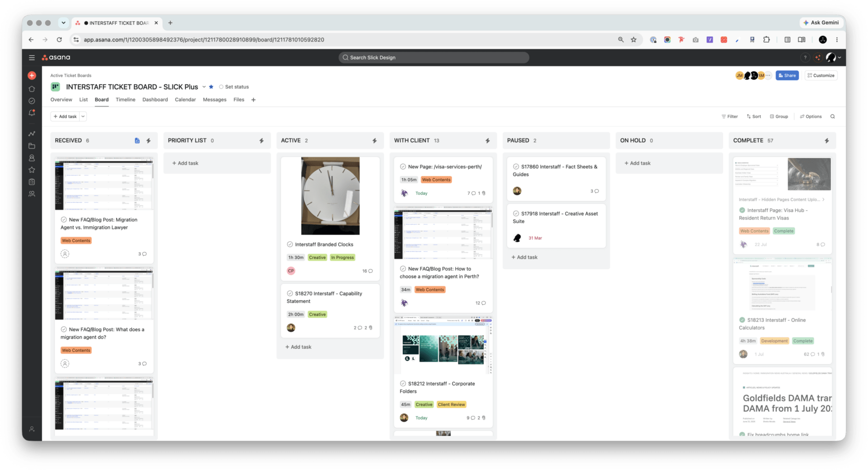Mark 'S17918 Interstaff - Creative Asset Suite' complete
The width and height of the screenshot is (868, 470).
click(516, 214)
